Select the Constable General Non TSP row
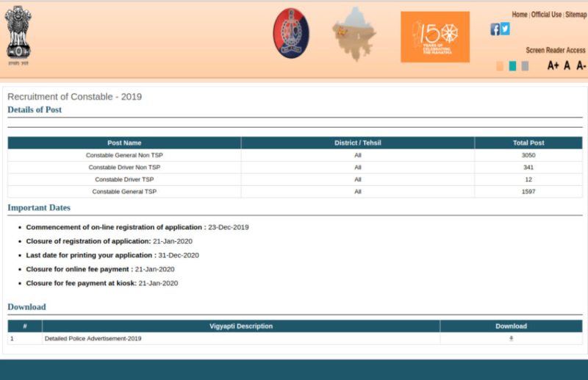Viewport: 588px width, 380px height. pyautogui.click(x=124, y=155)
